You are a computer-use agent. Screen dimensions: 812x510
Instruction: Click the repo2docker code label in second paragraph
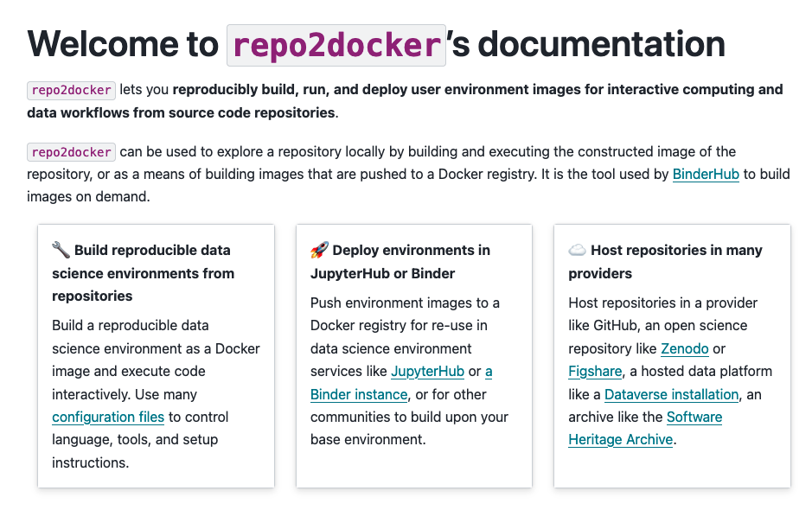click(x=70, y=151)
